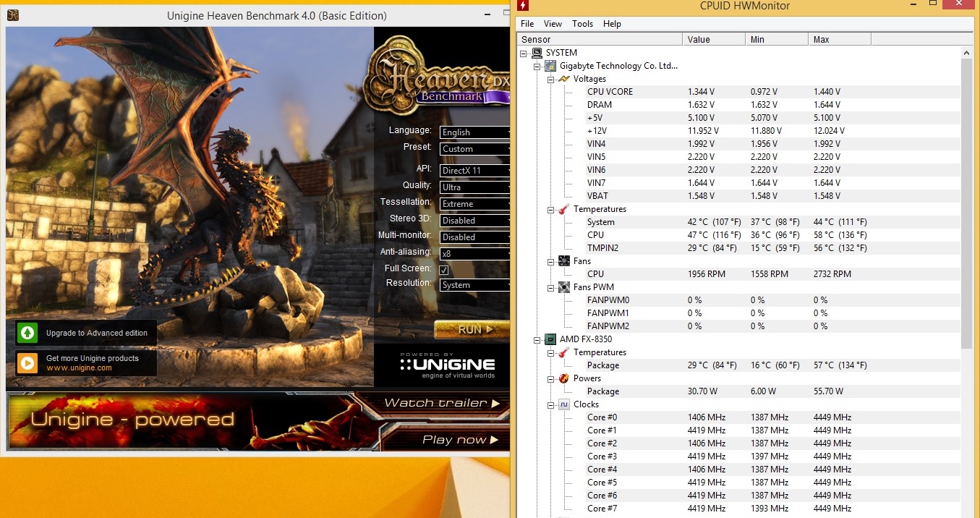Click thermometer icon under AMD FX-8350

pyautogui.click(x=564, y=352)
